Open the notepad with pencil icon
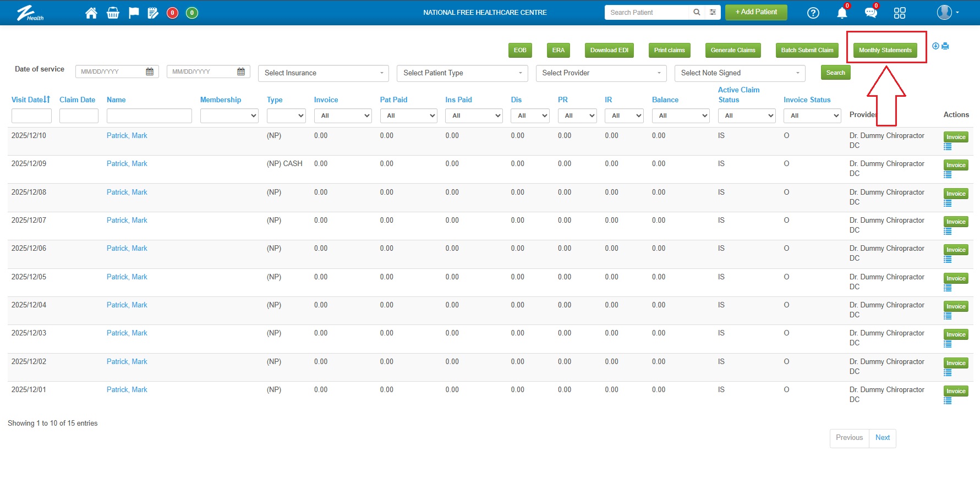The height and width of the screenshot is (490, 980). click(153, 13)
